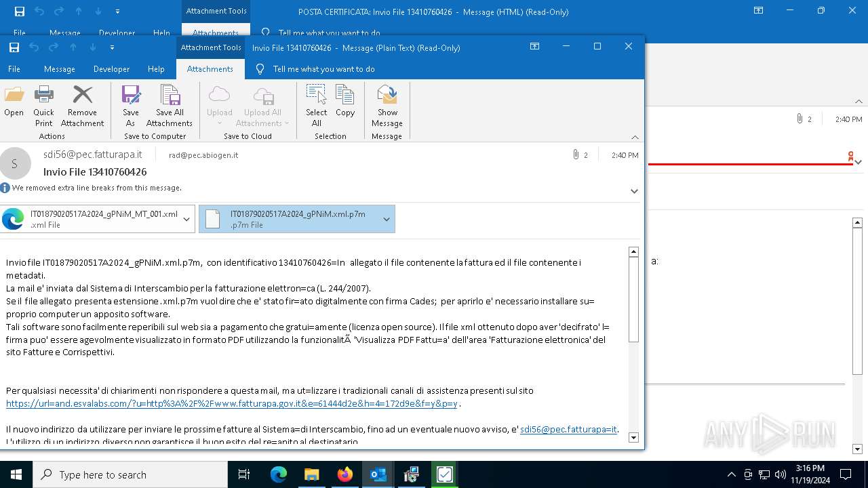
Task: Click Attachment Tools contextual tab header
Action: pos(211,47)
